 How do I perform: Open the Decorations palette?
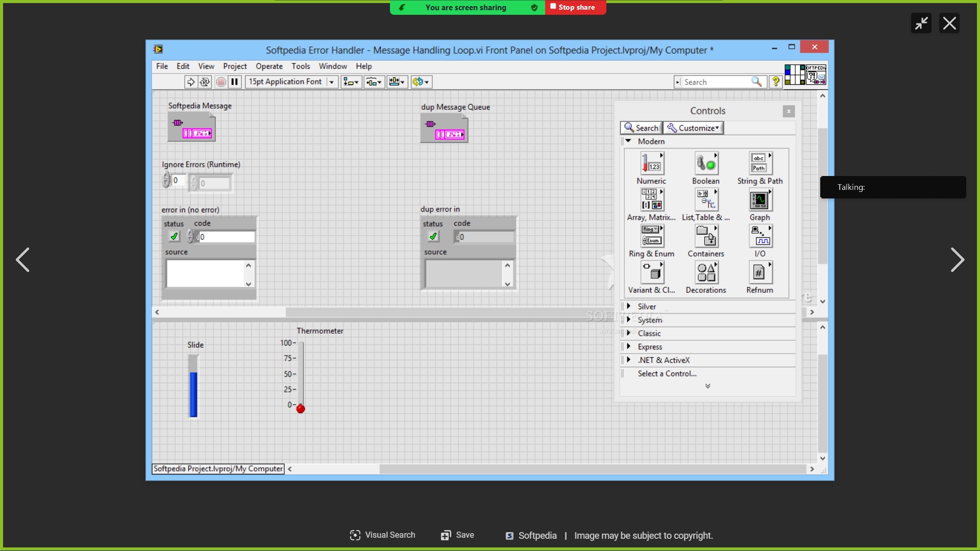pos(706,273)
